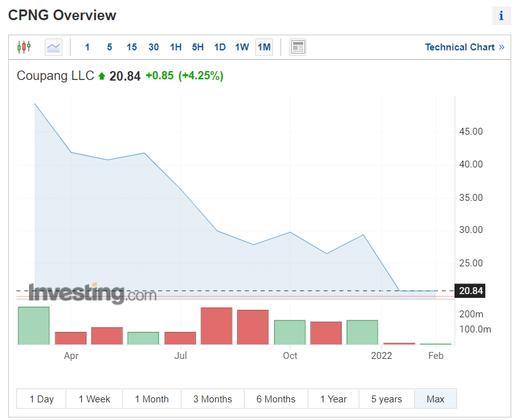Set interval to 30 minutes
This screenshot has width=515, height=420.
pyautogui.click(x=154, y=47)
